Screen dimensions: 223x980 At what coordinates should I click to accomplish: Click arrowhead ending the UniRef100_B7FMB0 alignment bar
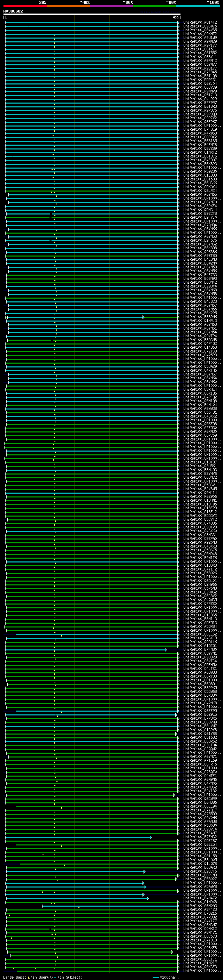coord(166,650)
